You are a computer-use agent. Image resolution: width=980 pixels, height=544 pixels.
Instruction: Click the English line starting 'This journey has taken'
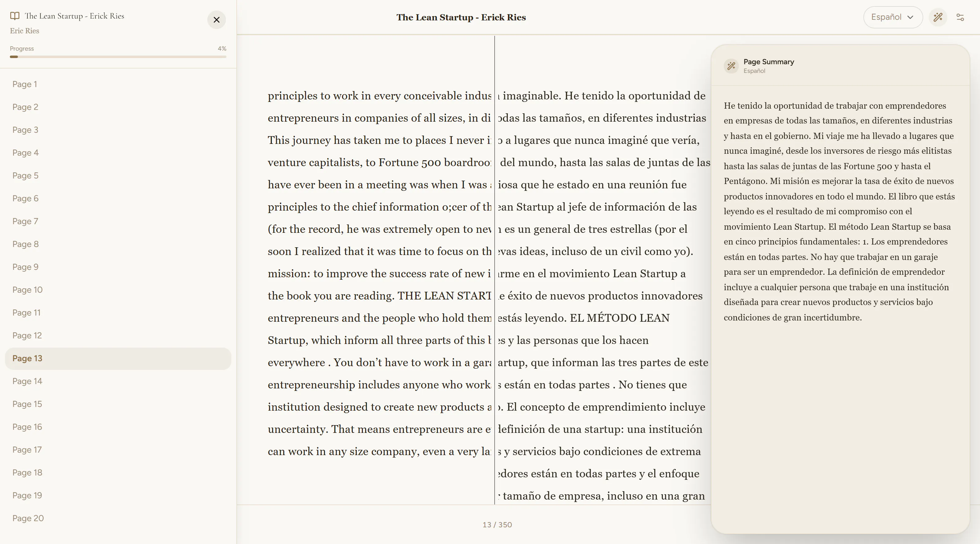click(379, 140)
